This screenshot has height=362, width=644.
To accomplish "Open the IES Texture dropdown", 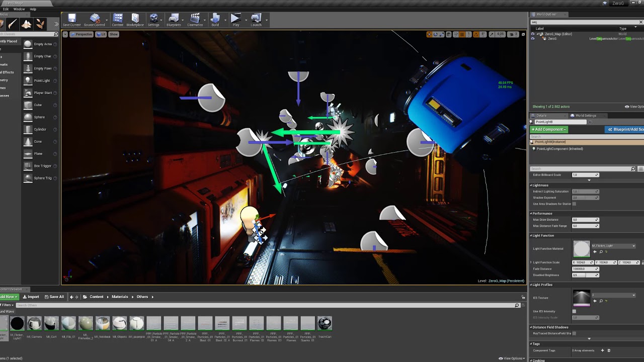I will (x=613, y=295).
